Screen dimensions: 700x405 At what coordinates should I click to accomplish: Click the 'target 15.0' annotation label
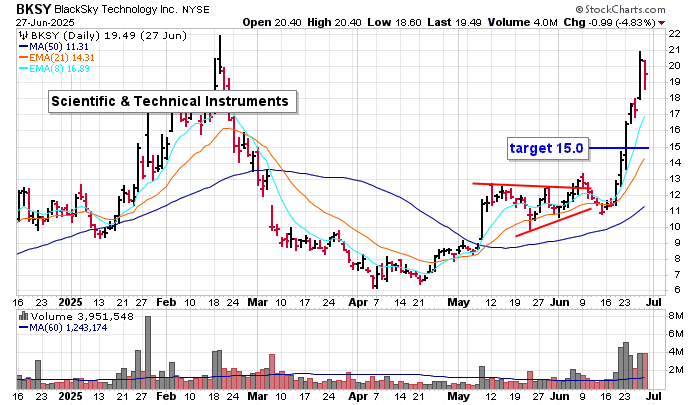[x=545, y=148]
